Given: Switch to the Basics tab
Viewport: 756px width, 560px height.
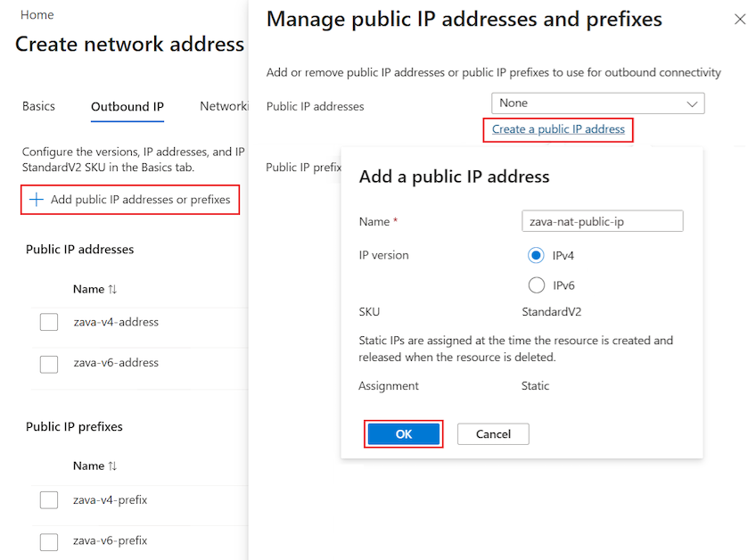Looking at the screenshot, I should (38, 106).
